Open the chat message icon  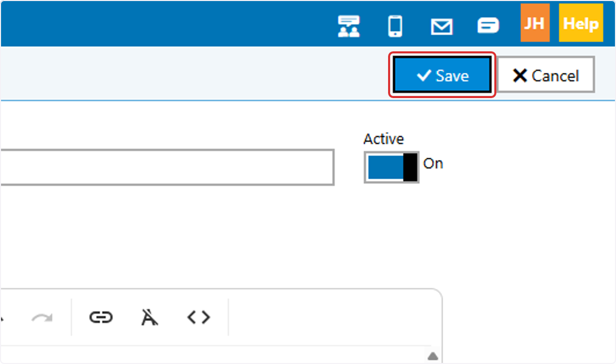click(x=488, y=26)
